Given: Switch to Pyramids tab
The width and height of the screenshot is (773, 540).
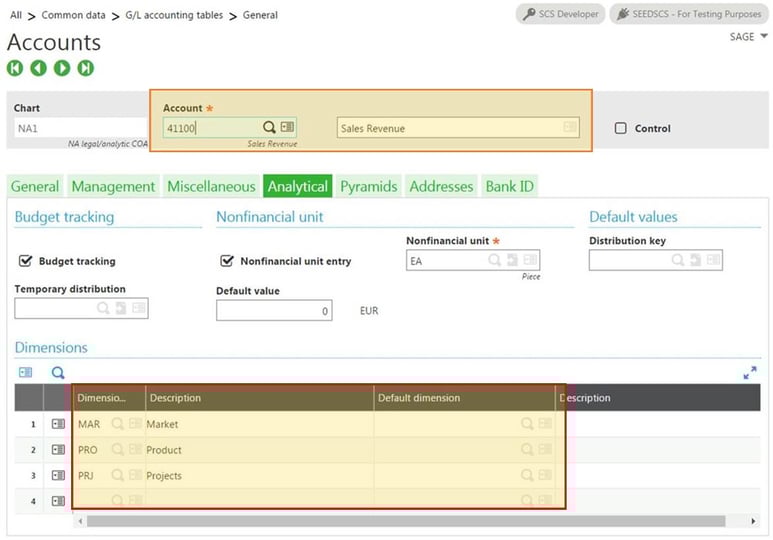Looking at the screenshot, I should (x=369, y=186).
